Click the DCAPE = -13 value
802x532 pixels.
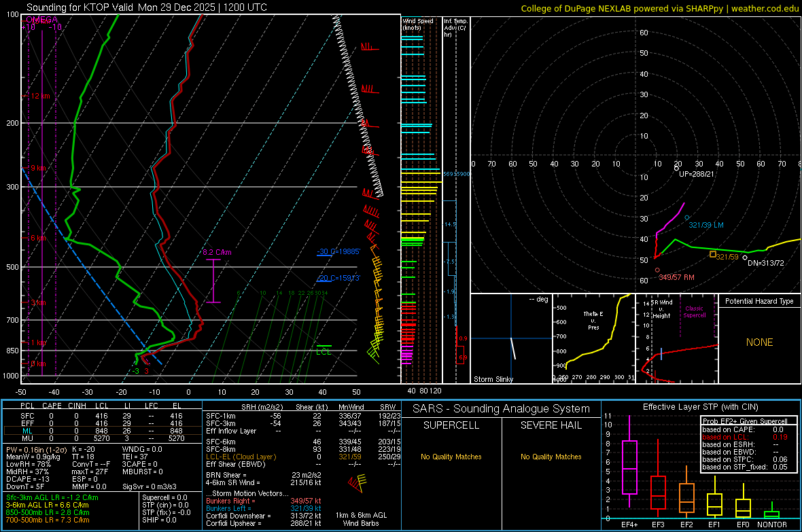click(28, 479)
